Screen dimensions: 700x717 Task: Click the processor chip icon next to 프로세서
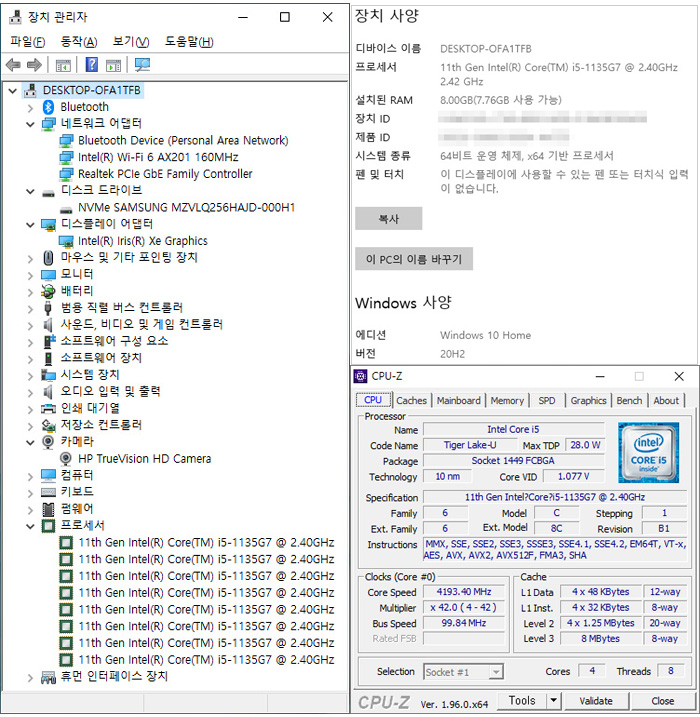(48, 526)
